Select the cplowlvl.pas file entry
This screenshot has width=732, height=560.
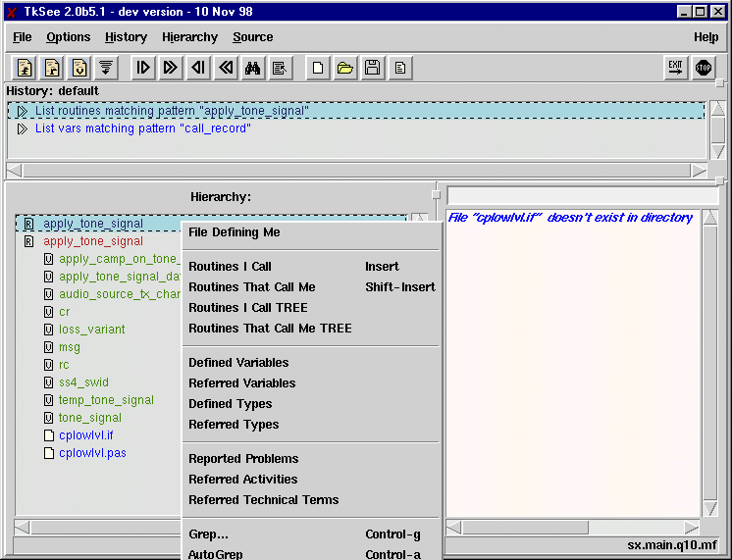point(92,453)
